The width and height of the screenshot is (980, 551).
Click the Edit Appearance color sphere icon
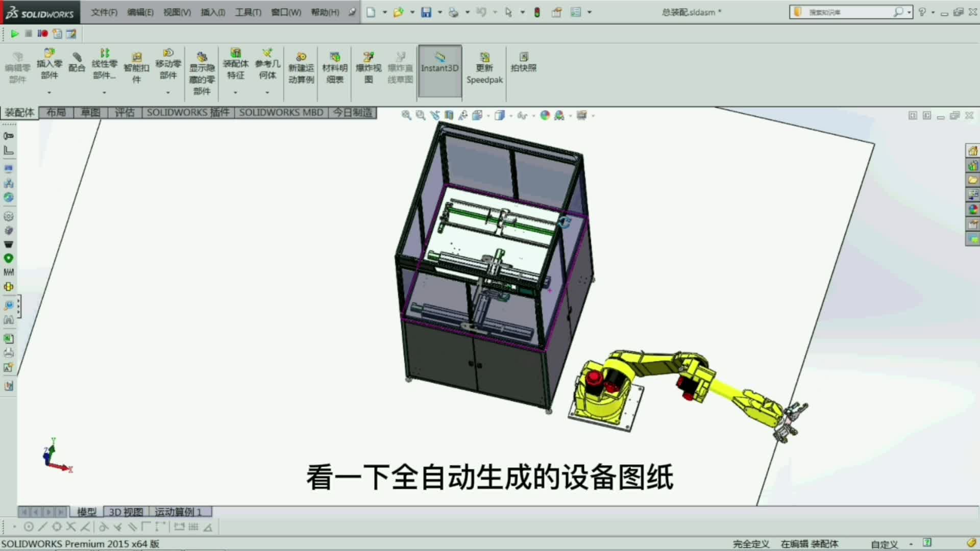pyautogui.click(x=545, y=115)
